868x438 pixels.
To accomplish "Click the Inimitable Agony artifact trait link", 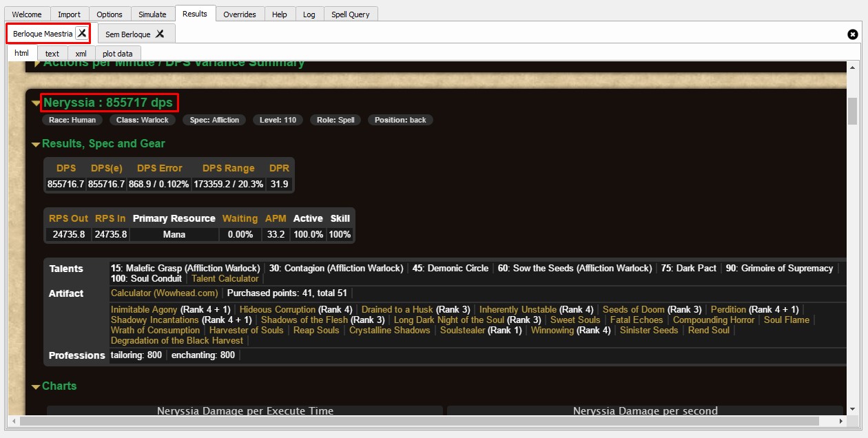I will point(144,310).
